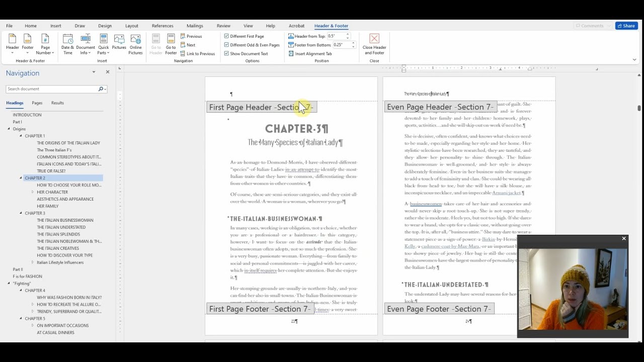Screen dimensions: 644x362
Task: Toggle Different Odd & Even Pages
Action: pos(226,45)
